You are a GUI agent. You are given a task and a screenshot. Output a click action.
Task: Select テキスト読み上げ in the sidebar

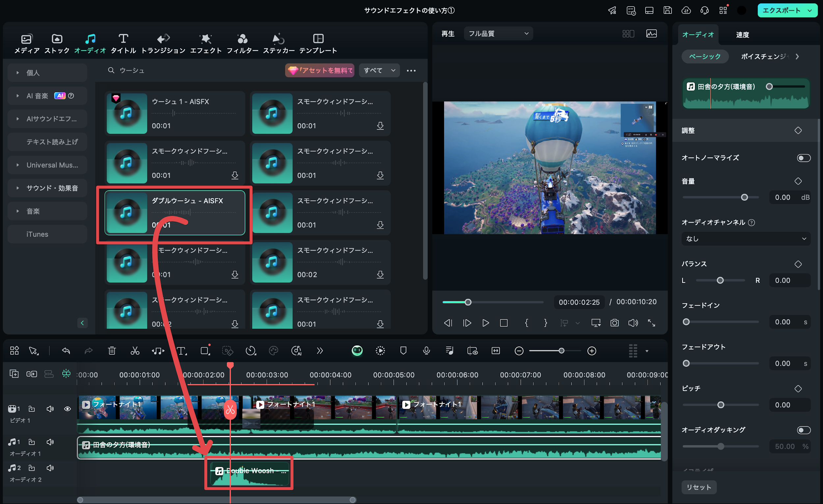47,142
